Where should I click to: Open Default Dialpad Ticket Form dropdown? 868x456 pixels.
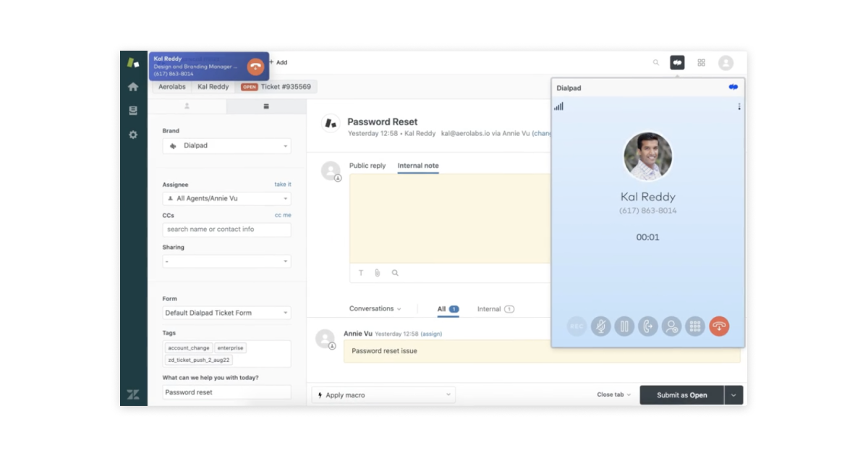click(x=227, y=313)
